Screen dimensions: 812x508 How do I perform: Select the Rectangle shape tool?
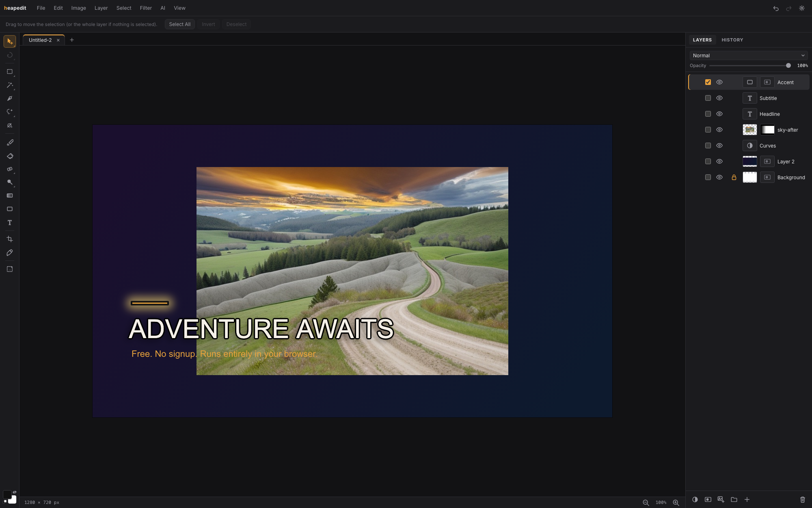tap(10, 209)
